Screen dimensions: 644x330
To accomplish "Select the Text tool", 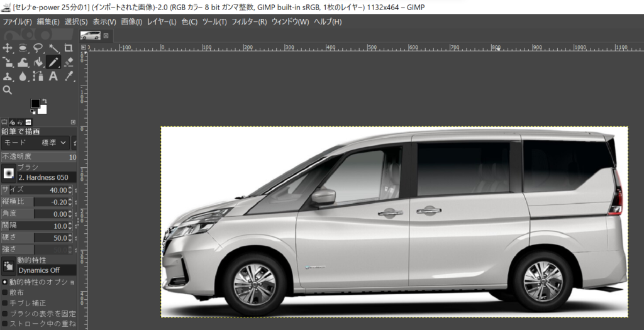I will click(x=54, y=77).
